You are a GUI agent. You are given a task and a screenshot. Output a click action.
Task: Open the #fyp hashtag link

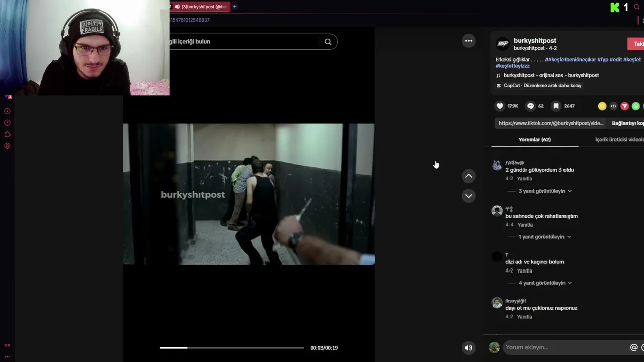(602, 60)
